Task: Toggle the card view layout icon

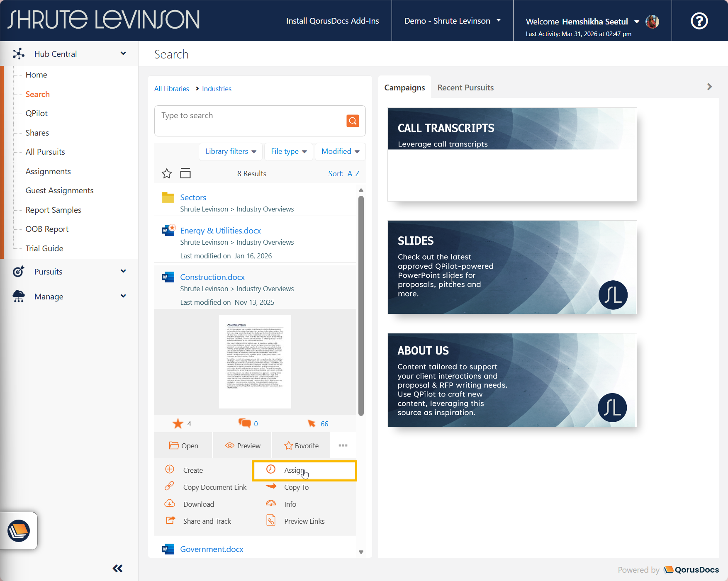Action: 185,173
